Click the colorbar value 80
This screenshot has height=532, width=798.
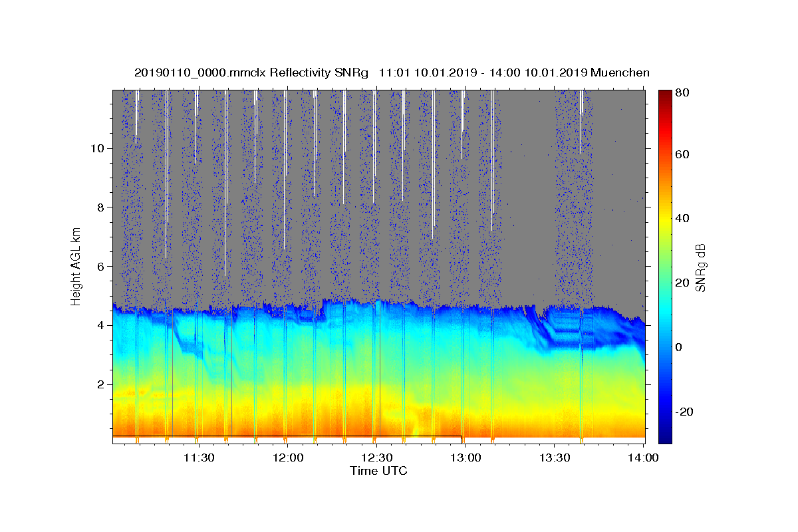point(684,92)
